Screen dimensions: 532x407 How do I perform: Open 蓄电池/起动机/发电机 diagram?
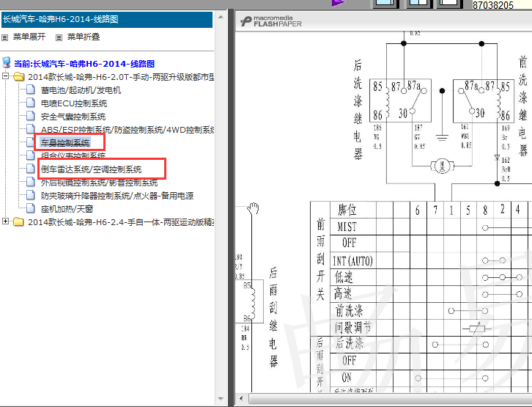[81, 90]
